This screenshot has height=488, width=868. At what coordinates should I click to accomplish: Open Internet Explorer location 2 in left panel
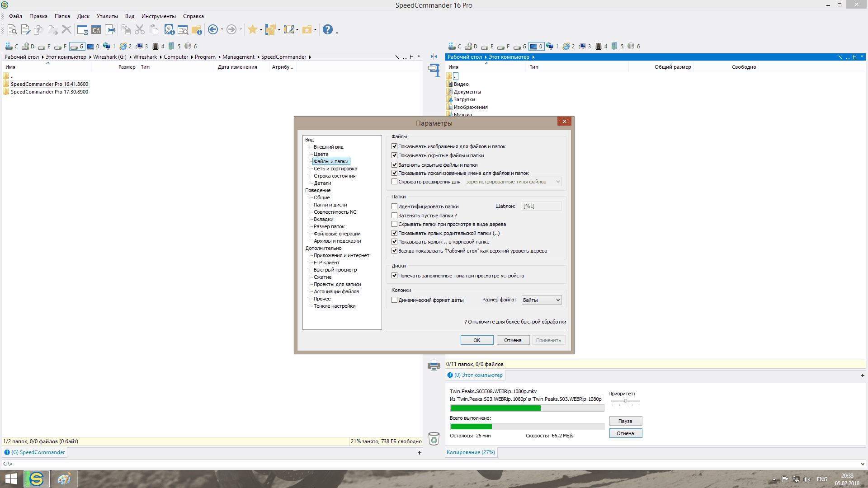pyautogui.click(x=126, y=46)
